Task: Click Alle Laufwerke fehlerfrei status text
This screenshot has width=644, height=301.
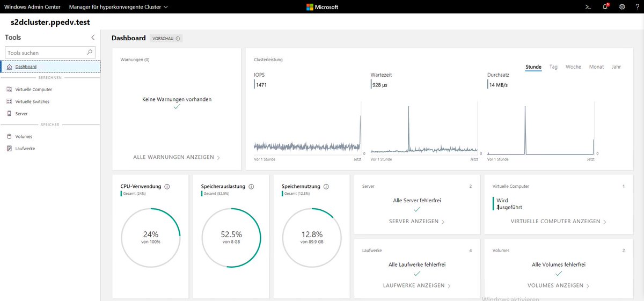Action: click(x=417, y=265)
